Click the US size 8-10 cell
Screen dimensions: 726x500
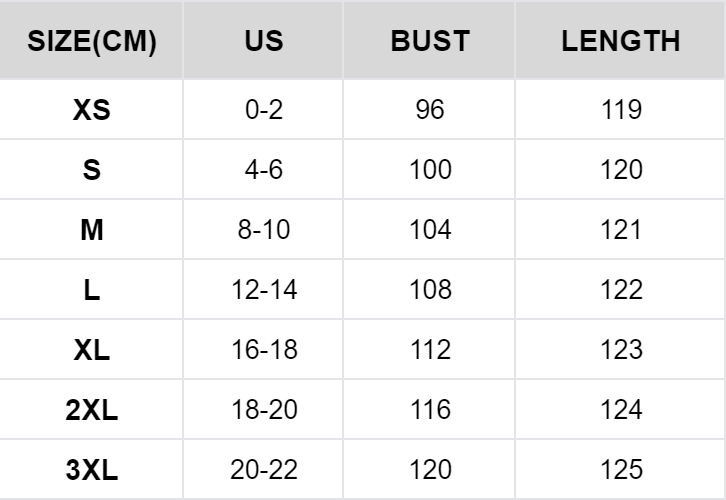tap(264, 230)
